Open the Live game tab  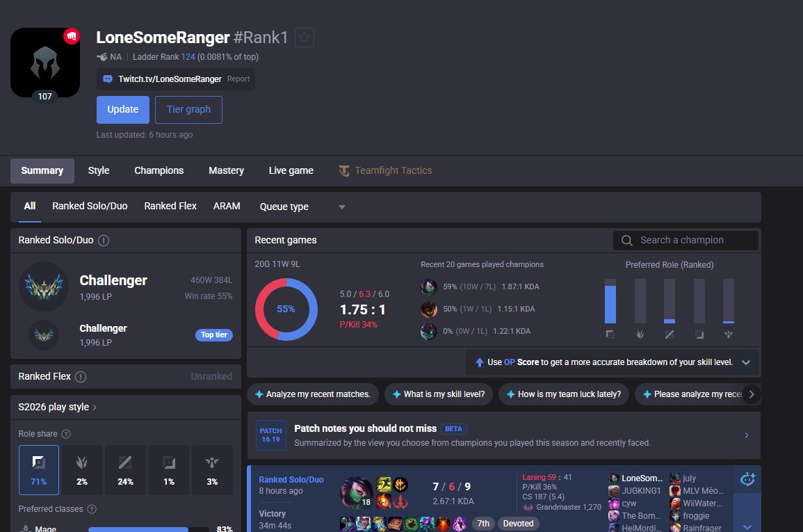pos(291,170)
